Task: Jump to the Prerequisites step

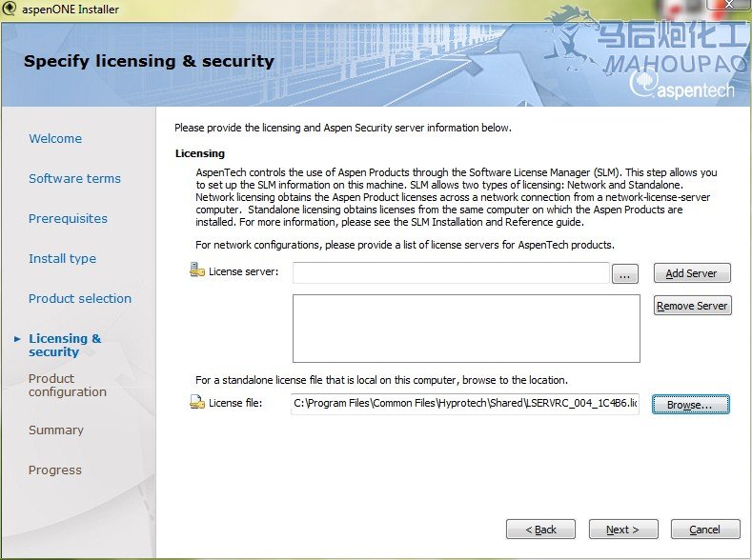Action: [68, 219]
